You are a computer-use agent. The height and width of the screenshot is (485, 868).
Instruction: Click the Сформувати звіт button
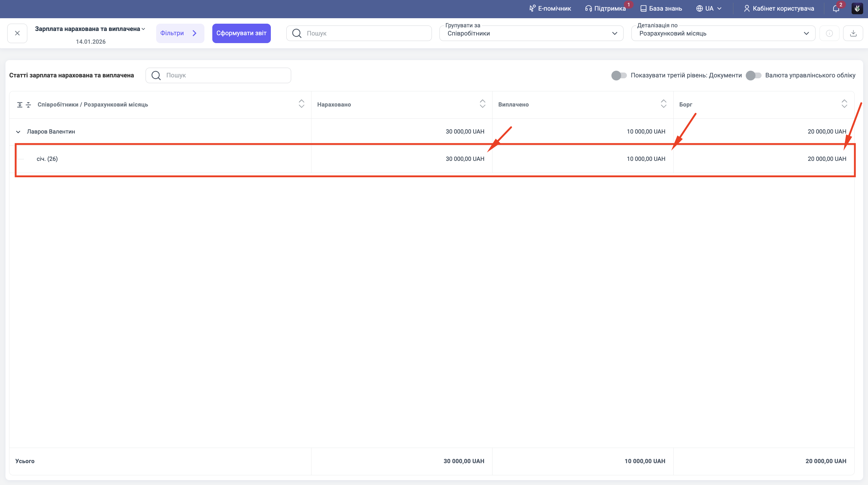[x=241, y=33]
